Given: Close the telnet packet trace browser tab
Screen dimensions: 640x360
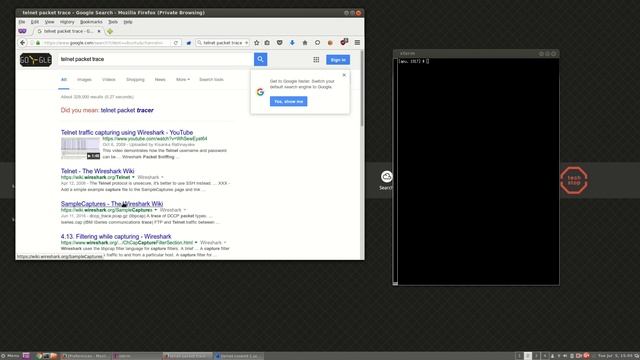Looking at the screenshot, I should [x=99, y=31].
